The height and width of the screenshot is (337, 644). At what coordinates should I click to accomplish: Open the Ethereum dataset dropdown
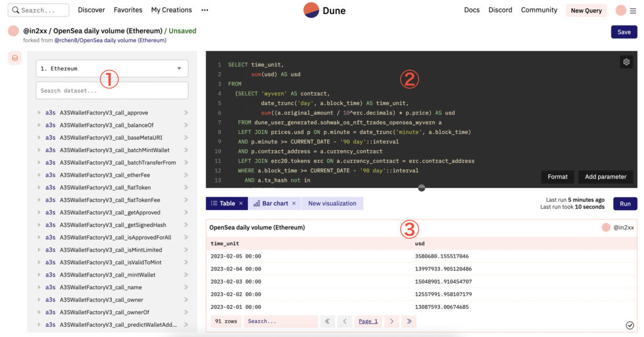(x=112, y=69)
